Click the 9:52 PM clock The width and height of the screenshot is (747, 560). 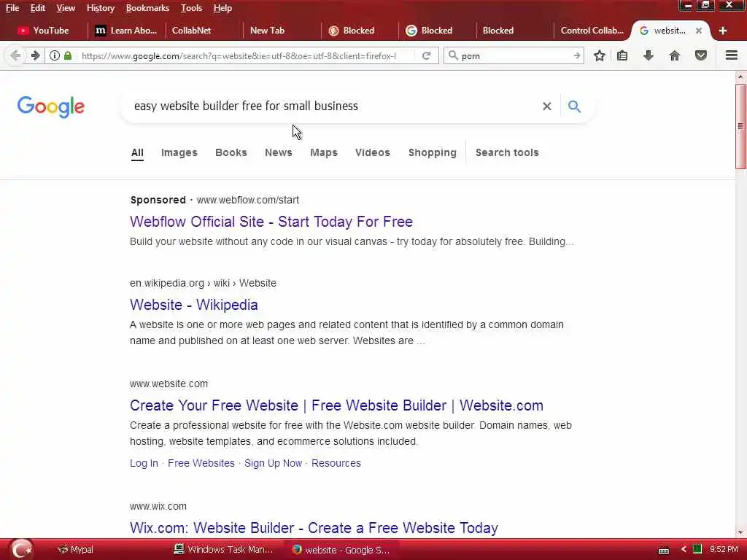click(724, 549)
